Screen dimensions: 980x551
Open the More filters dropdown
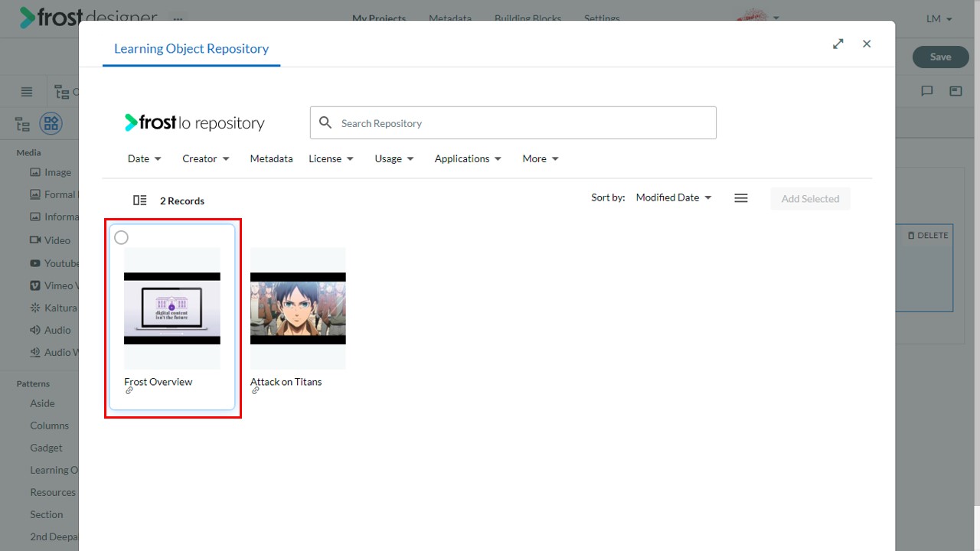[x=541, y=158]
